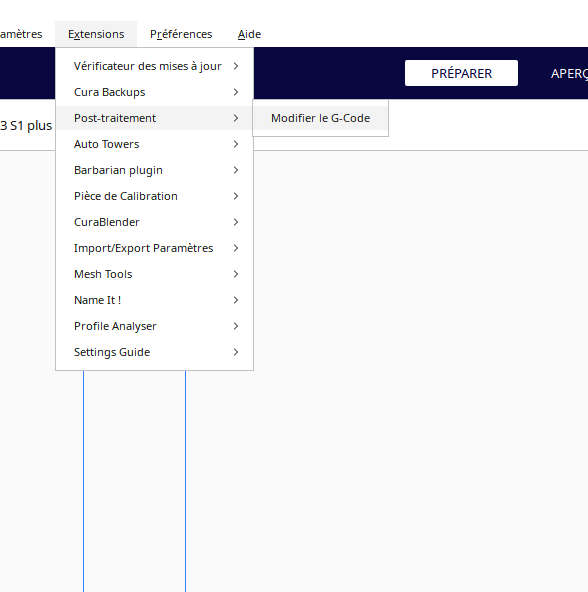The image size is (588, 592).
Task: Expand arrow next to Barbarian plugin
Action: (x=236, y=170)
